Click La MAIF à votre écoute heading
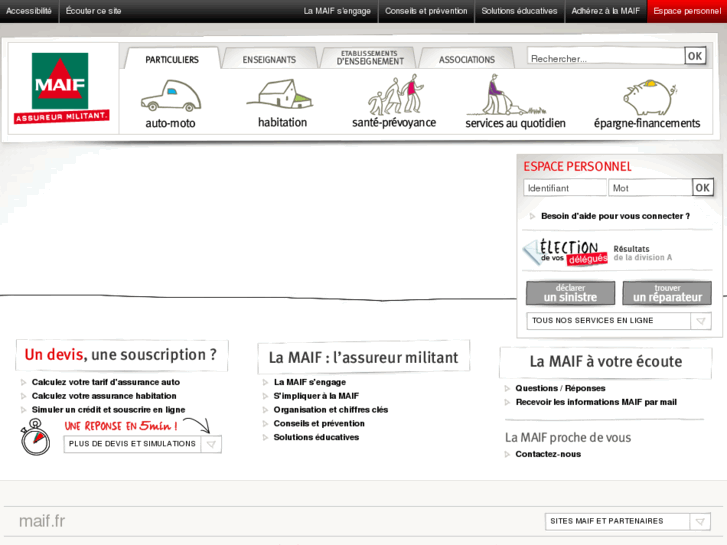Image resolution: width=727 pixels, height=545 pixels. (x=606, y=361)
